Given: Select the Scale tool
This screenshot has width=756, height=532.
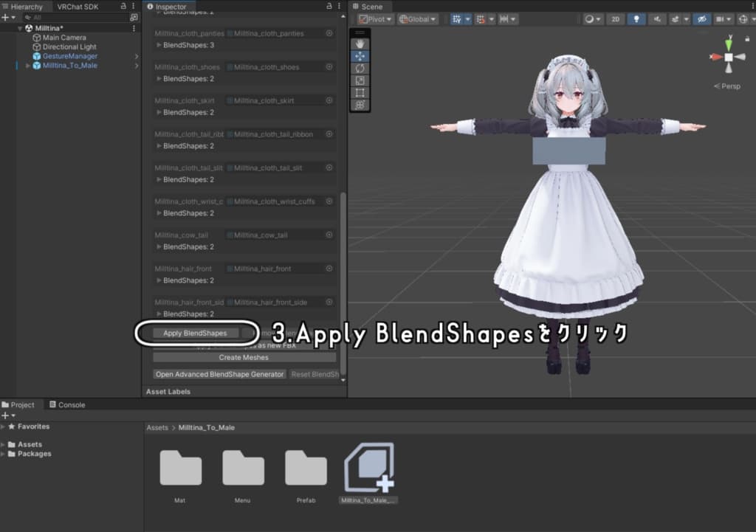Looking at the screenshot, I should 360,80.
